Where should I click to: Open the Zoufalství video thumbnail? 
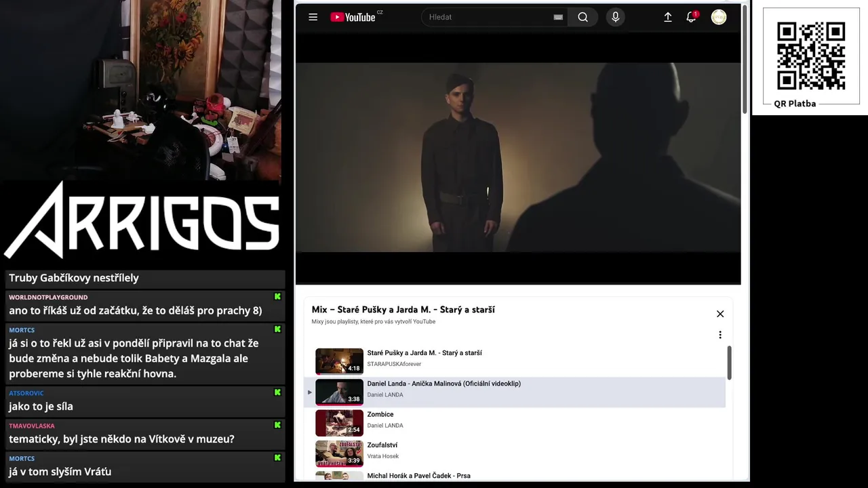[x=339, y=453]
